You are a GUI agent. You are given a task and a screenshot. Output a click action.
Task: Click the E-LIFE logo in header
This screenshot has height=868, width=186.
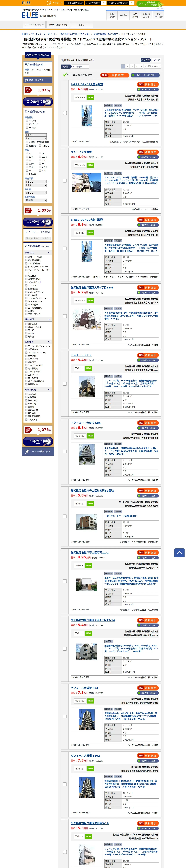(x=30, y=15)
